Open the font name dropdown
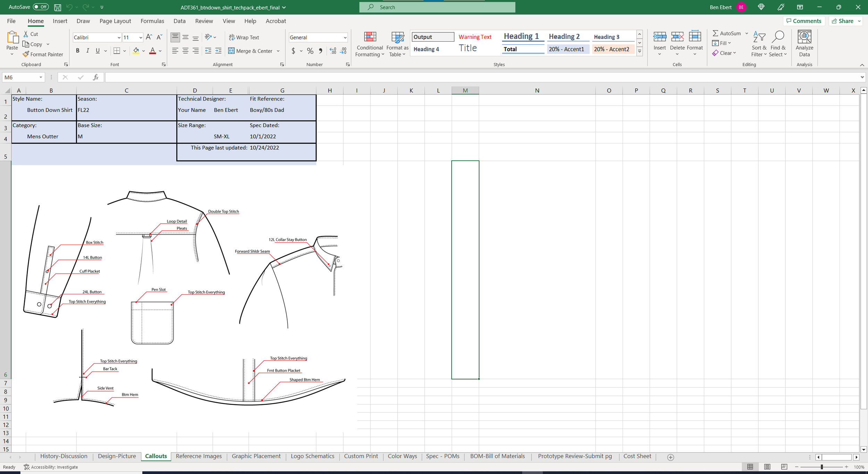This screenshot has height=474, width=868. click(119, 38)
